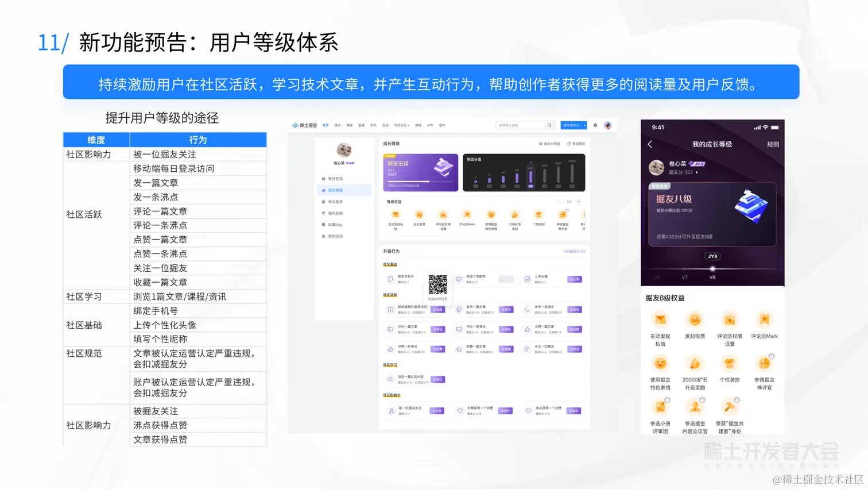868x489 pixels.
Task: Tap the 参选掘金神评官 perk icon in mobile app
Action: [x=764, y=363]
